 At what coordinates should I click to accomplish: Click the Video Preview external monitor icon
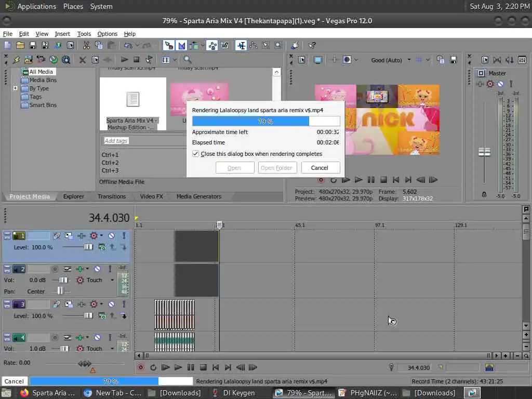318,60
